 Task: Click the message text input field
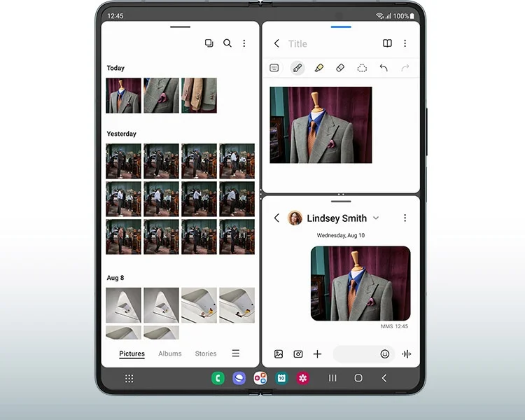(356, 354)
